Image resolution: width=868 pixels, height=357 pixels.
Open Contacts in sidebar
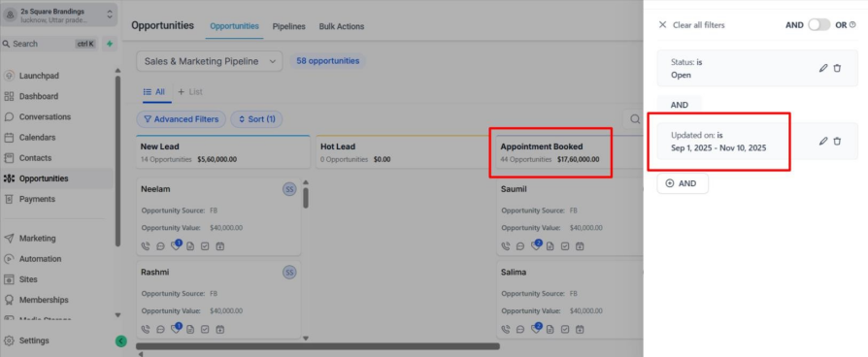(35, 158)
